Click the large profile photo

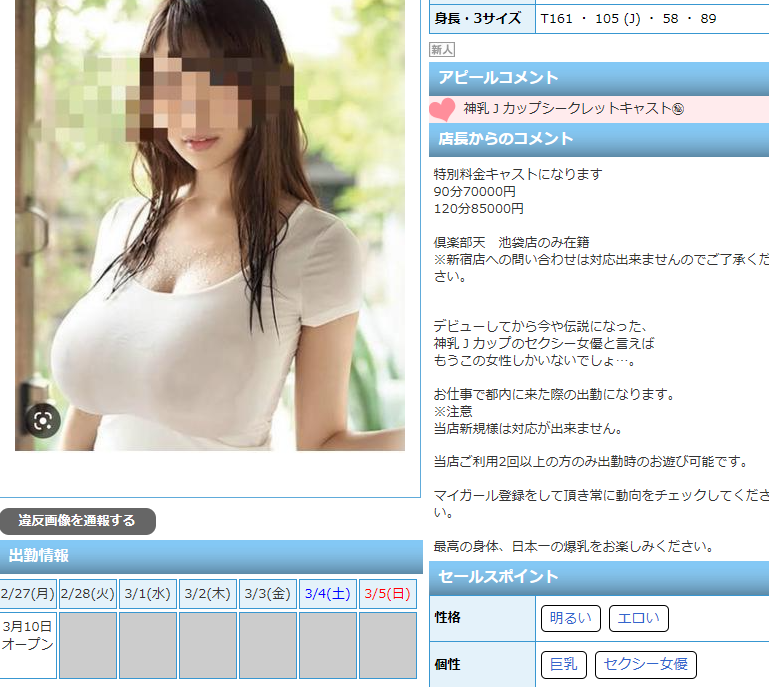point(210,225)
